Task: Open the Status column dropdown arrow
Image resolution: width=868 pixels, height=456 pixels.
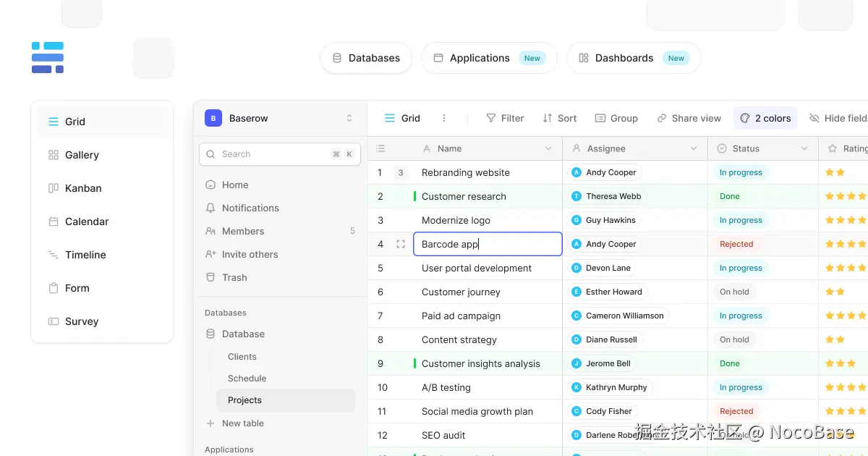Action: pos(804,149)
